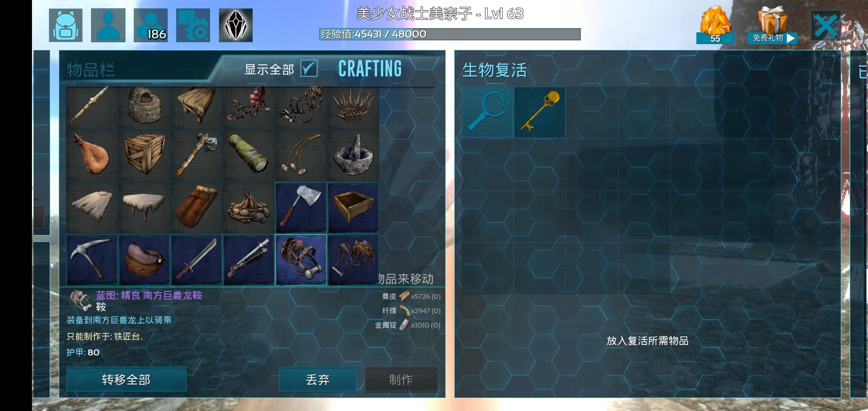Select the metal hatchet blueprint
868x411 pixels.
pyautogui.click(x=301, y=208)
